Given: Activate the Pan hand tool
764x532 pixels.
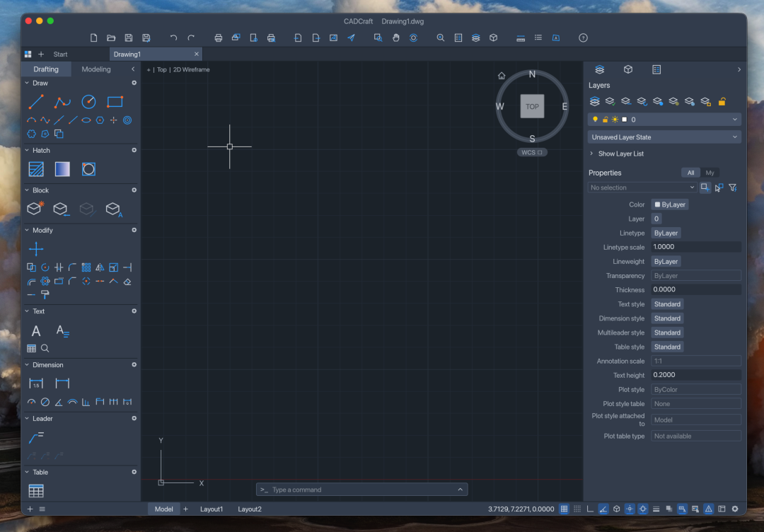Looking at the screenshot, I should point(395,38).
